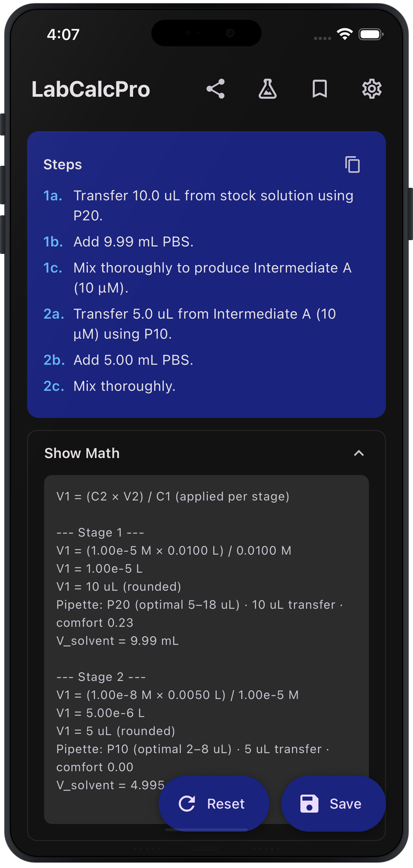The width and height of the screenshot is (413, 868).
Task: Tap the LabCalcPro app title
Action: [91, 89]
